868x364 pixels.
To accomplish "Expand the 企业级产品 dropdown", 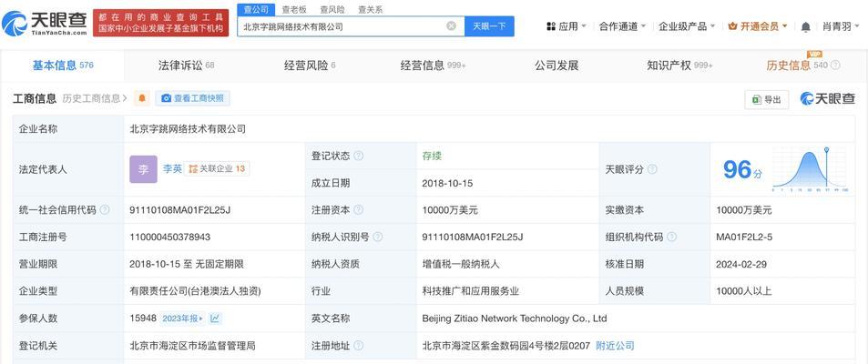I will 687,26.
